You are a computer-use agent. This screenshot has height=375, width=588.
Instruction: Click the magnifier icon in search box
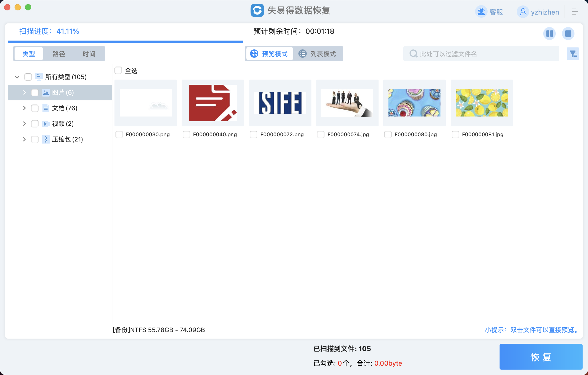413,54
